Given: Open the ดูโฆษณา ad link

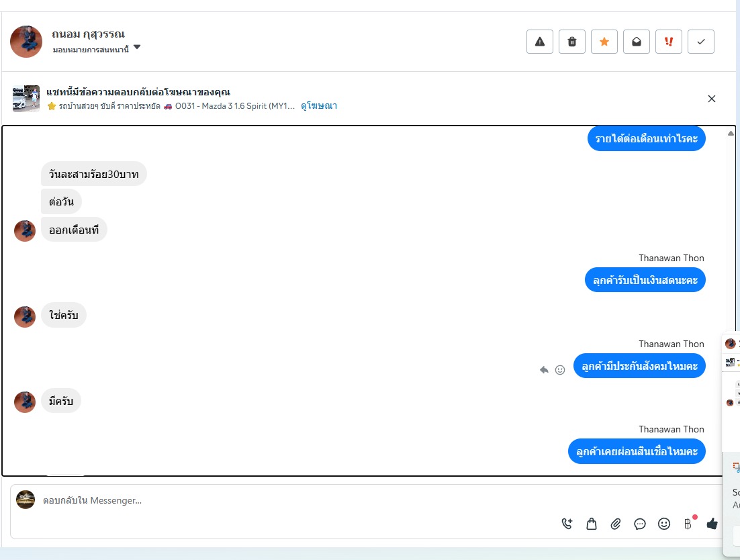Looking at the screenshot, I should [x=319, y=105].
